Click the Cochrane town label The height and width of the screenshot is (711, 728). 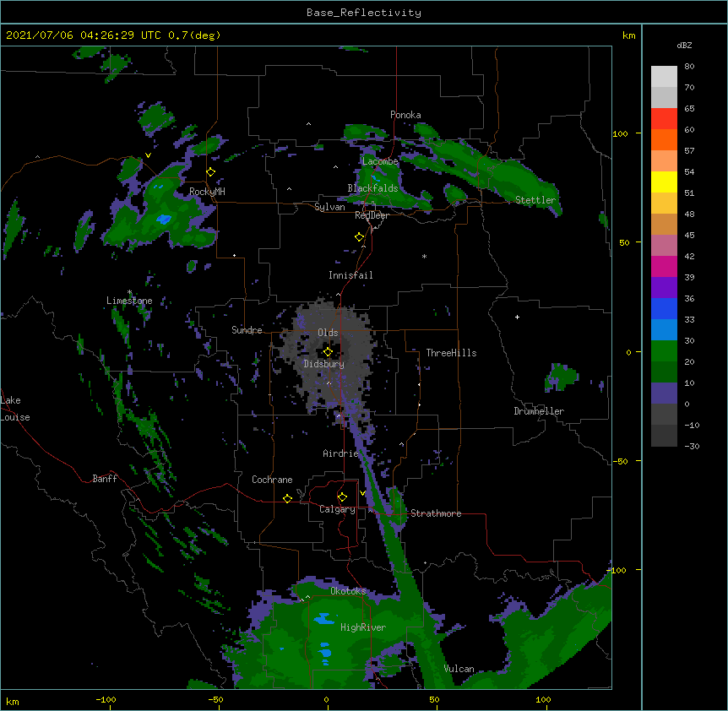pyautogui.click(x=272, y=480)
